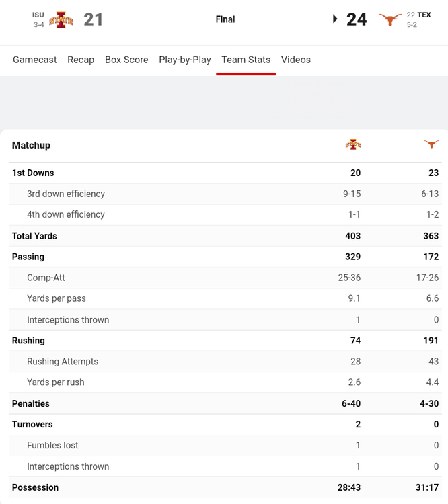Click the 3rd down efficiency row label
Image resolution: width=448 pixels, height=504 pixels.
point(66,194)
